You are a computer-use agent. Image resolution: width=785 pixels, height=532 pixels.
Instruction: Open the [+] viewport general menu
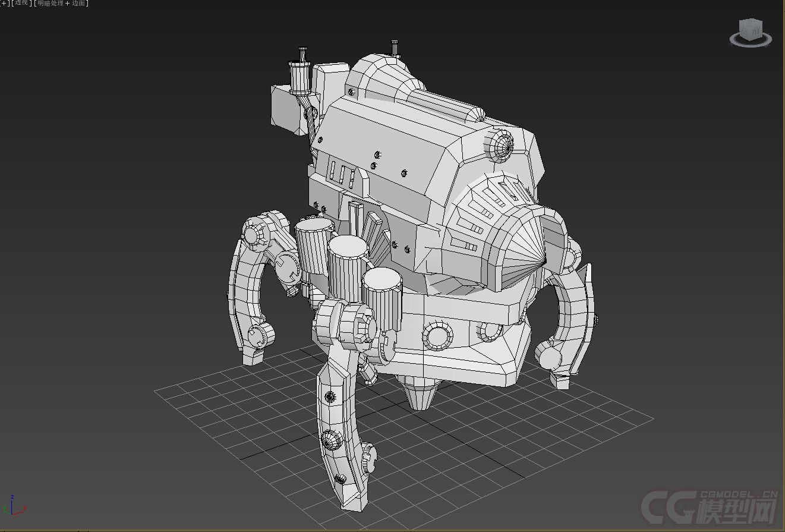tap(3, 3)
